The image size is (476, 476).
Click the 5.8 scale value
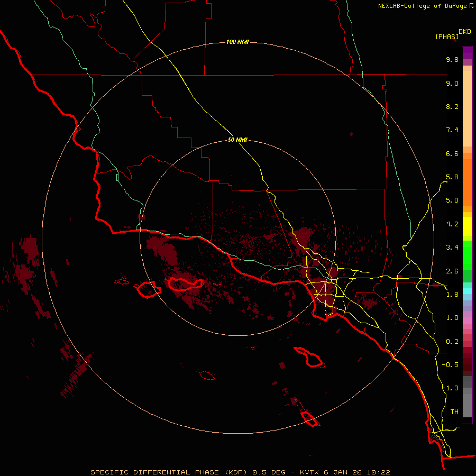[x=452, y=177]
